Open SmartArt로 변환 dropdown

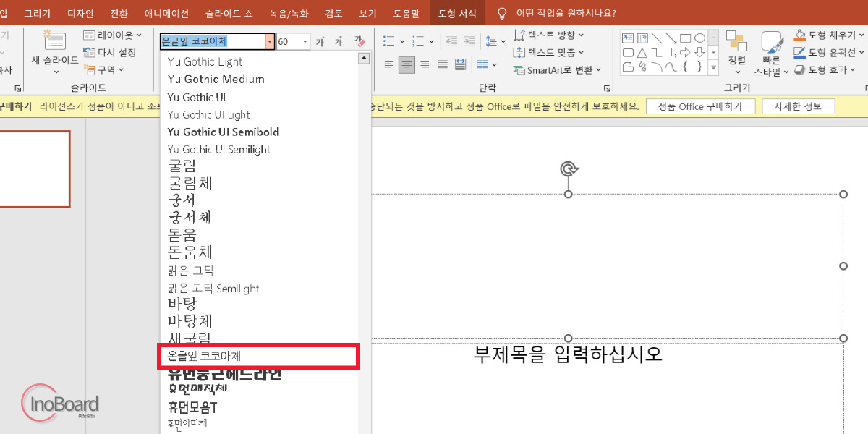point(557,70)
